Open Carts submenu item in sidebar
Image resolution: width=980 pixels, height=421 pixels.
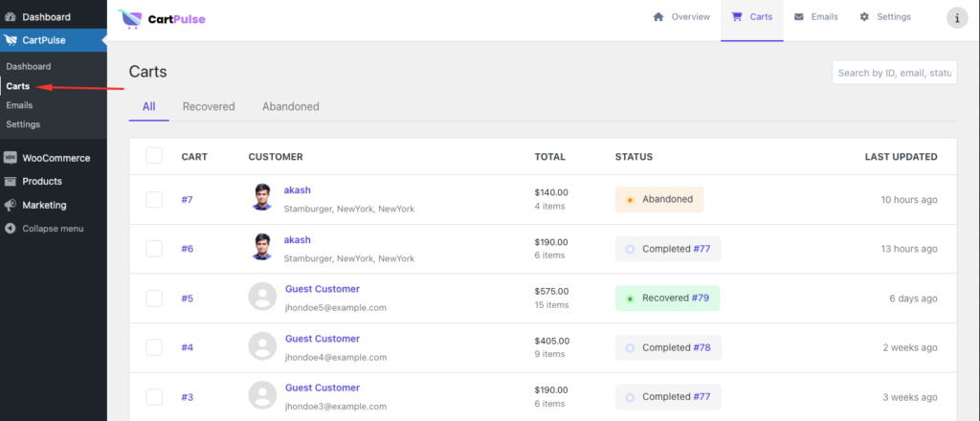(18, 85)
